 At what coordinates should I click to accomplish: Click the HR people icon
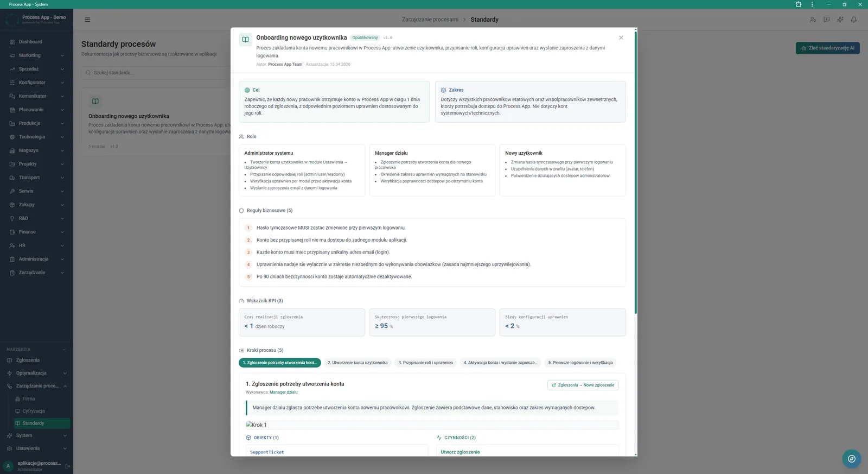[12, 245]
